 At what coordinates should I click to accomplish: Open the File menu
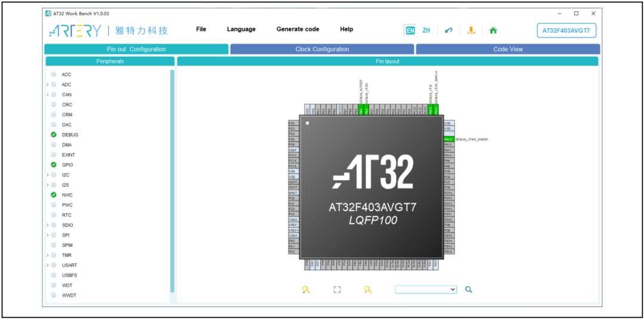coord(202,29)
